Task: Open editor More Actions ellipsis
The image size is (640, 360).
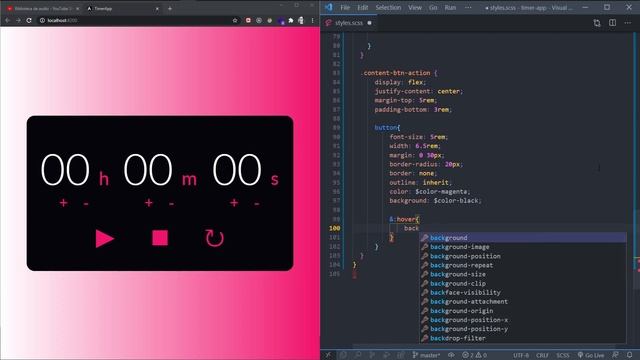Action: pyautogui.click(x=628, y=23)
